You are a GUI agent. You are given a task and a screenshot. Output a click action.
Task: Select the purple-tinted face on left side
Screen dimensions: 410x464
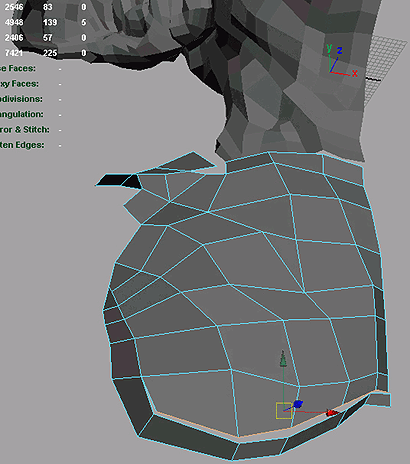124,359
